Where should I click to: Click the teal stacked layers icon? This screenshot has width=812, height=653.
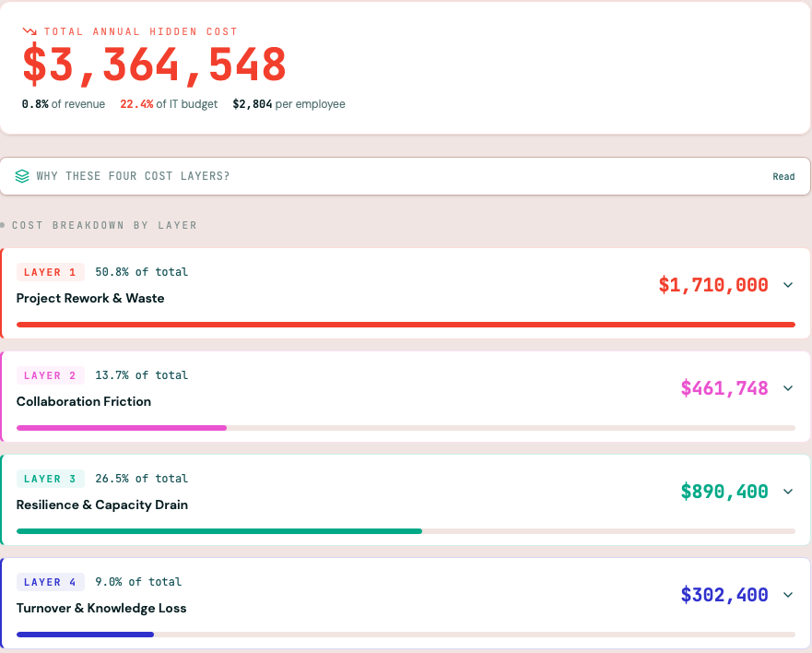coord(22,175)
